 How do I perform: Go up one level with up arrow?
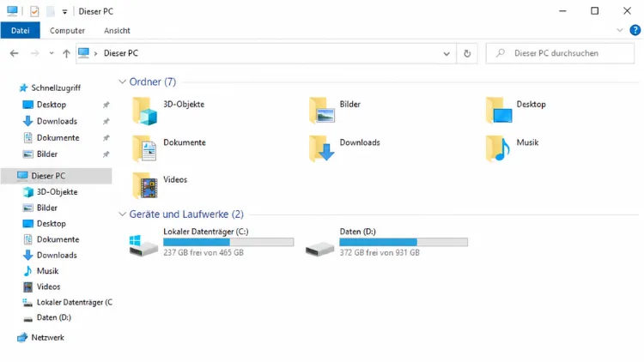click(66, 53)
